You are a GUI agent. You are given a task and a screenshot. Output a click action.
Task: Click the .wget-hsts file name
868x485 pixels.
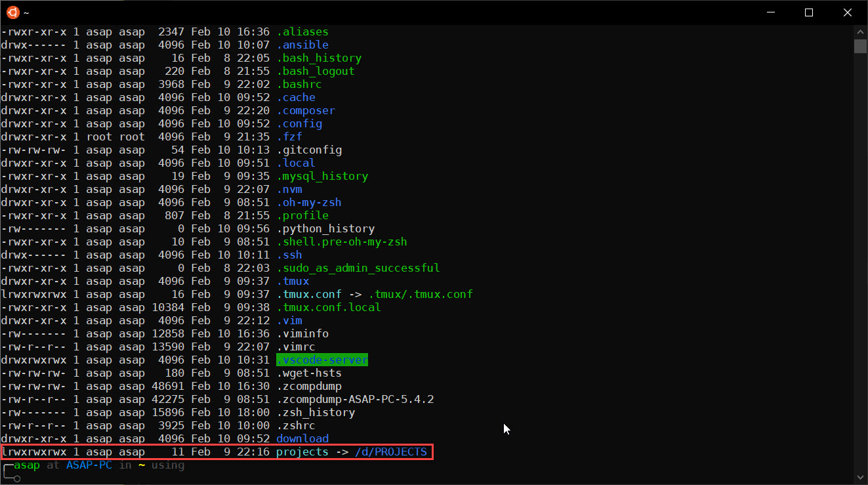pyautogui.click(x=309, y=373)
